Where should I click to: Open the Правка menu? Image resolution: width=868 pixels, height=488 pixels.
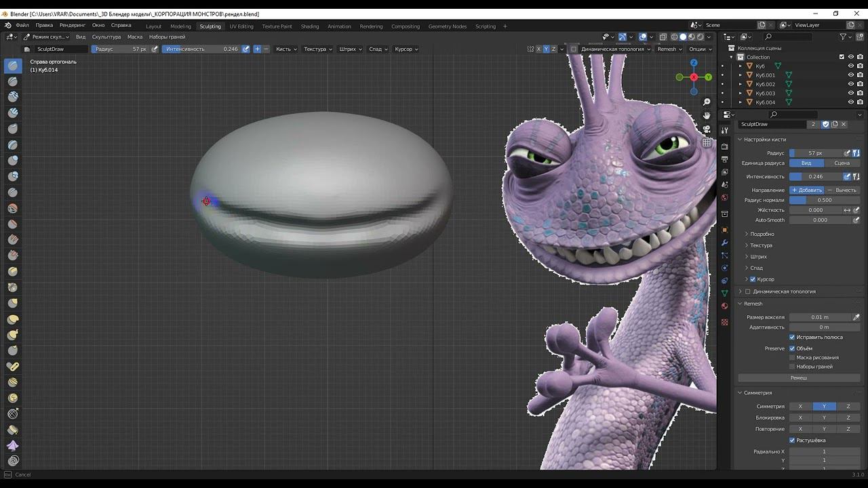44,25
